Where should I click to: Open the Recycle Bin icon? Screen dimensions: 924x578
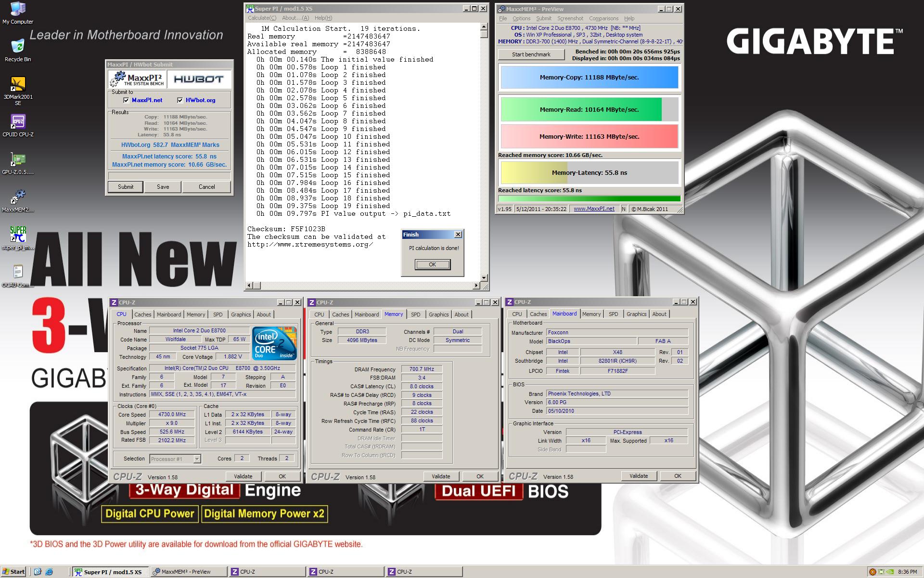(18, 50)
